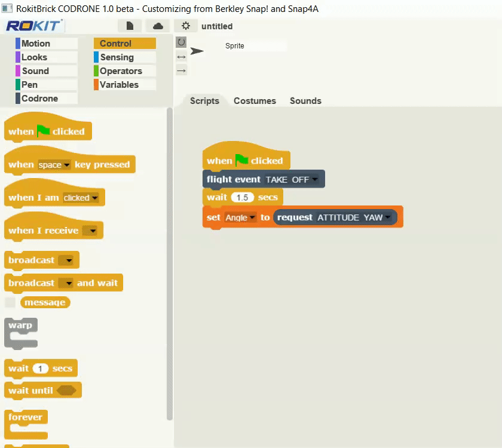Click the wait until boolean slot
Image resolution: width=502 pixels, height=448 pixels.
click(x=66, y=391)
